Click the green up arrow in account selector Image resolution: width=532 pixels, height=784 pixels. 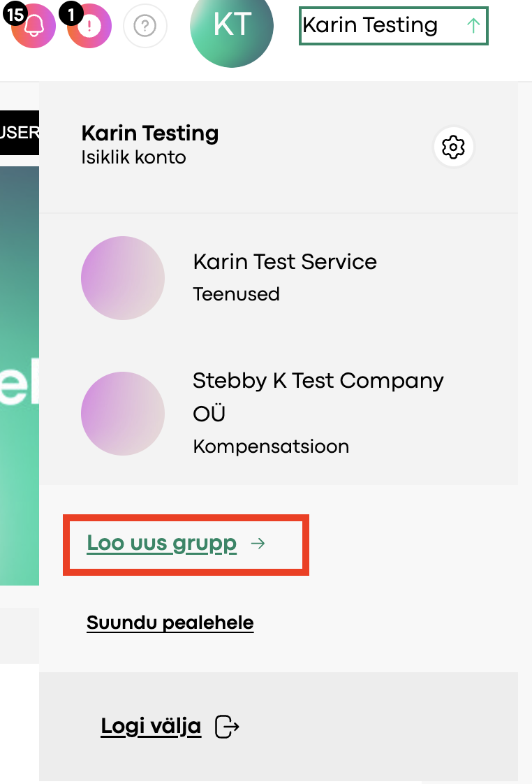pyautogui.click(x=473, y=25)
